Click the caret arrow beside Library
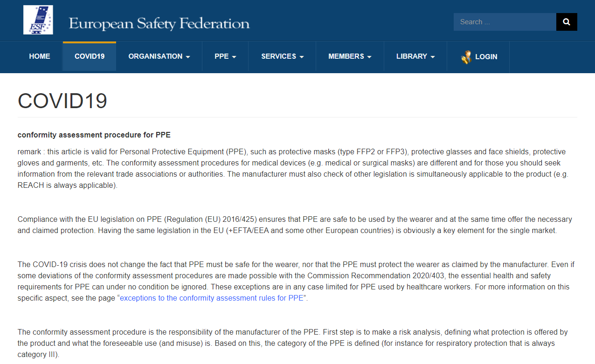 point(433,57)
